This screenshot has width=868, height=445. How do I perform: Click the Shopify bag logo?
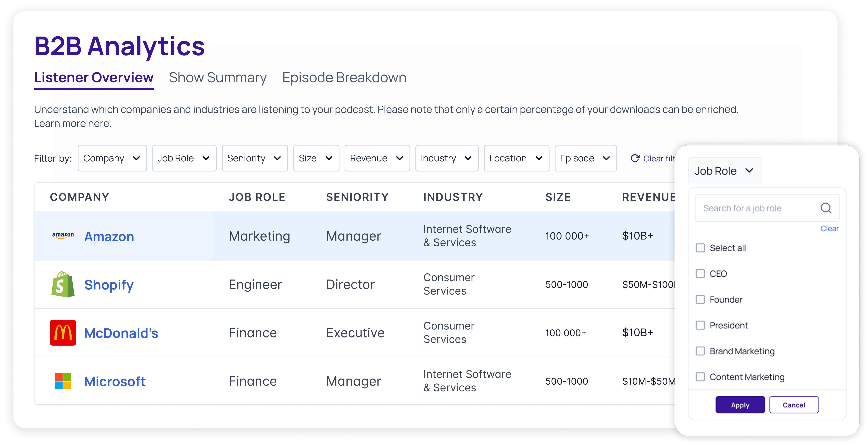point(63,285)
